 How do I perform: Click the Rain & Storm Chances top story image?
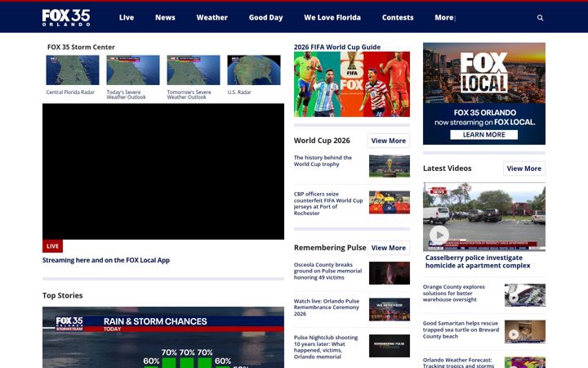(x=163, y=337)
